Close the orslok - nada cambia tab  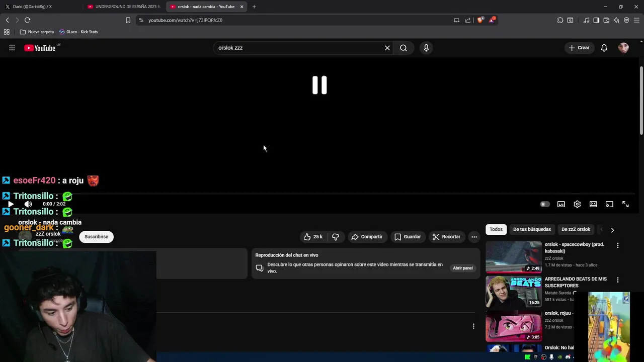tap(242, 7)
